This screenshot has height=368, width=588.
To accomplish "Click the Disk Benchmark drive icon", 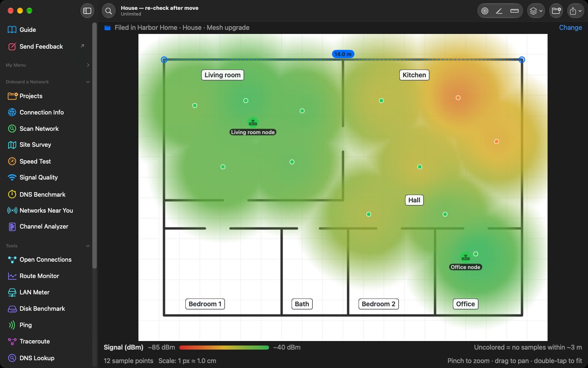I will tap(12, 309).
